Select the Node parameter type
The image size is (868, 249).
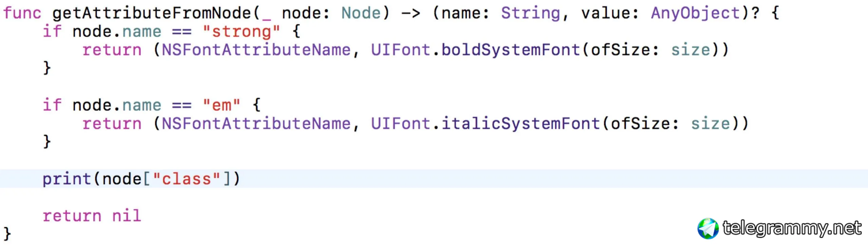tap(361, 13)
